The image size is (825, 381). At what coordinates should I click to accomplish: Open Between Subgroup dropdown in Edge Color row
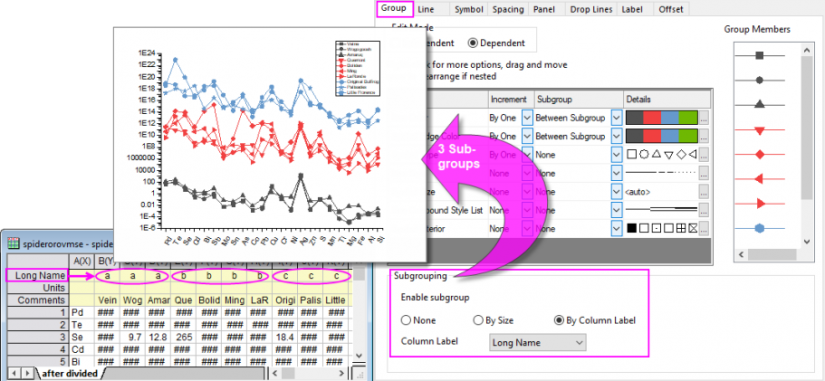point(617,136)
